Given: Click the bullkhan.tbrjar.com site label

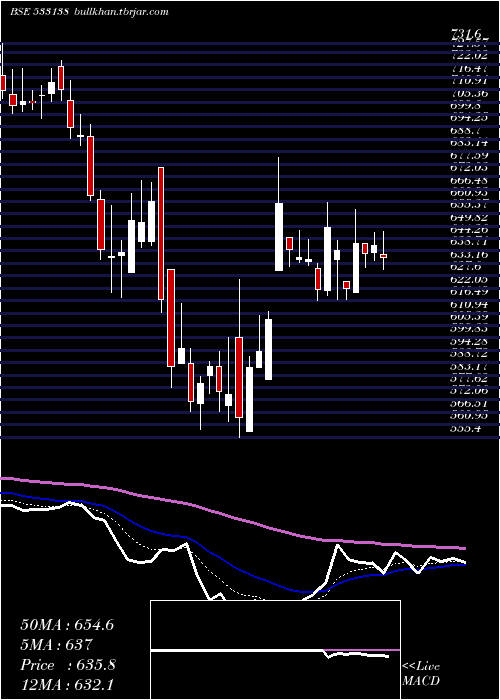Looking at the screenshot, I should (120, 12).
